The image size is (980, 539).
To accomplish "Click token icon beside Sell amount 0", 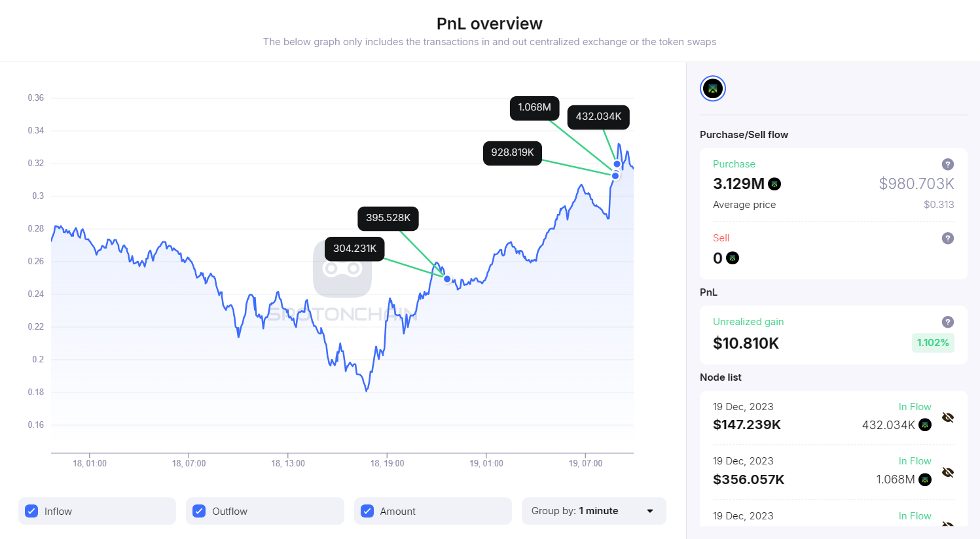I will [733, 258].
